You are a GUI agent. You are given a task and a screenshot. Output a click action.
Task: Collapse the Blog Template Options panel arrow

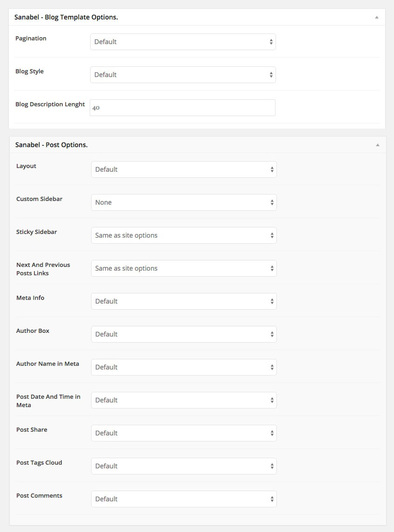tap(377, 17)
